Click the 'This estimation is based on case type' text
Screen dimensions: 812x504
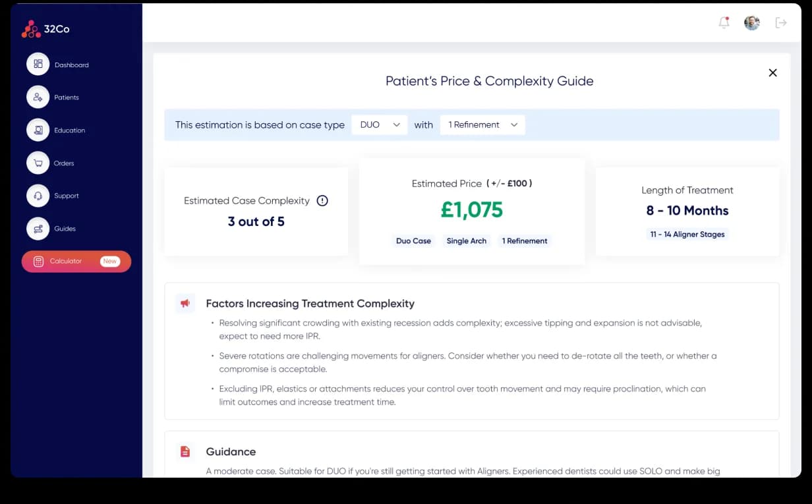point(260,125)
